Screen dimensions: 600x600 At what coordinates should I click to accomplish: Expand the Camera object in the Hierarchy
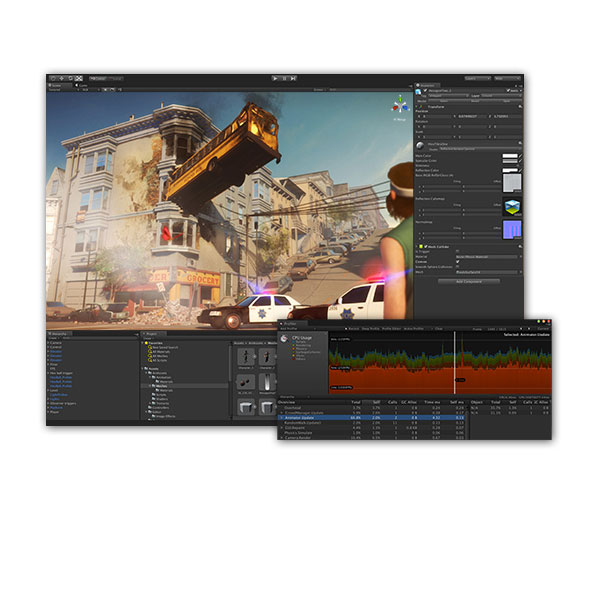pos(49,343)
